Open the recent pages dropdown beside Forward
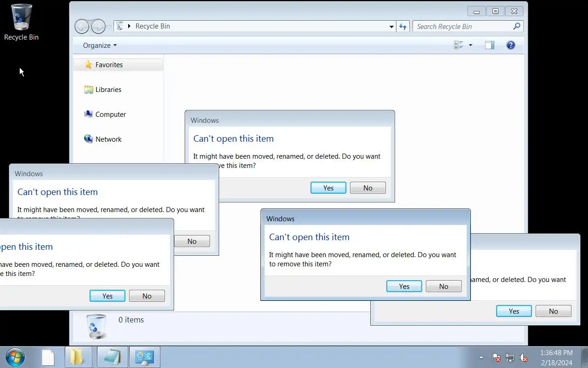This screenshot has width=588, height=368. click(109, 27)
